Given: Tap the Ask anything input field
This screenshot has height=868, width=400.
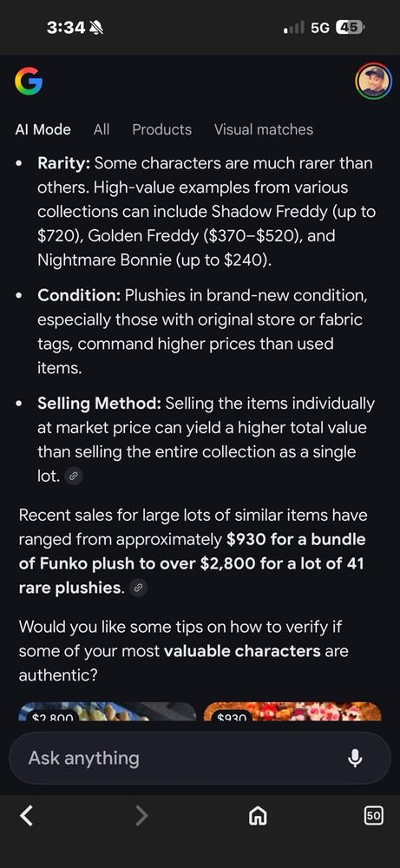Looking at the screenshot, I should tap(200, 758).
